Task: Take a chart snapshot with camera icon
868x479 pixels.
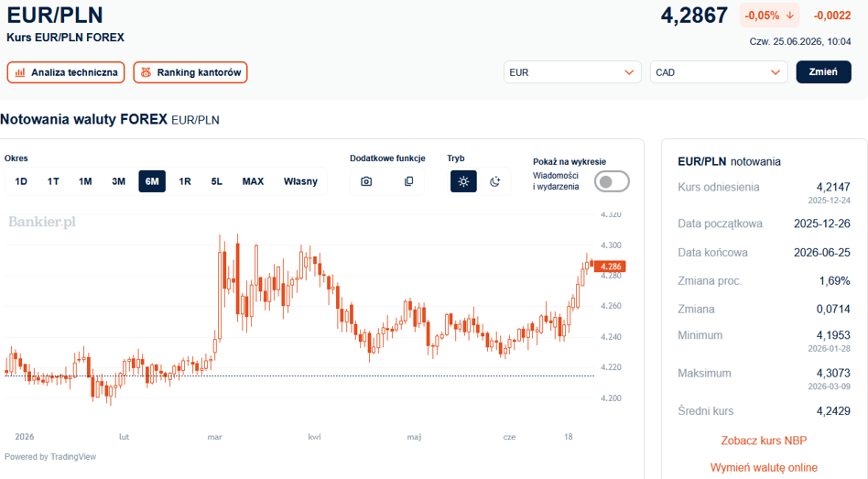Action: (366, 181)
